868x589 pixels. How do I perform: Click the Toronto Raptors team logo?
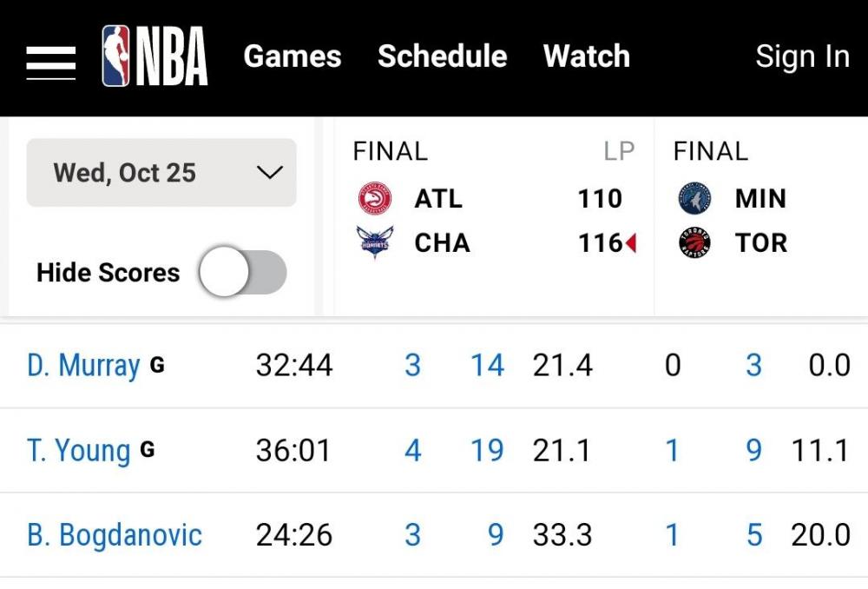[x=694, y=242]
